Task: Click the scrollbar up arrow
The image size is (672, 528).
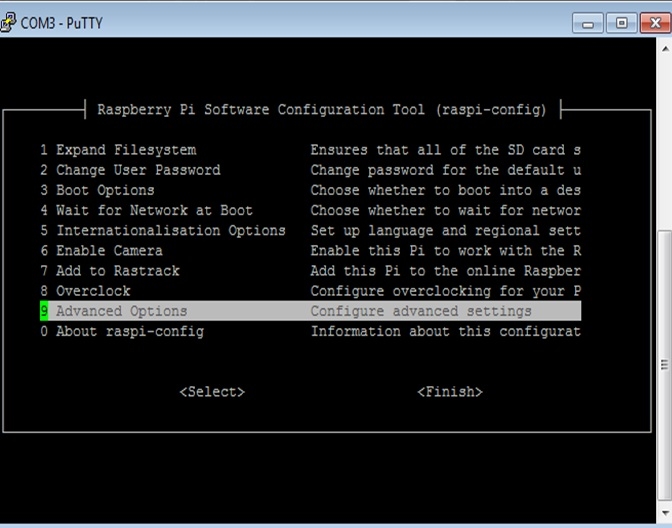Action: [x=665, y=49]
